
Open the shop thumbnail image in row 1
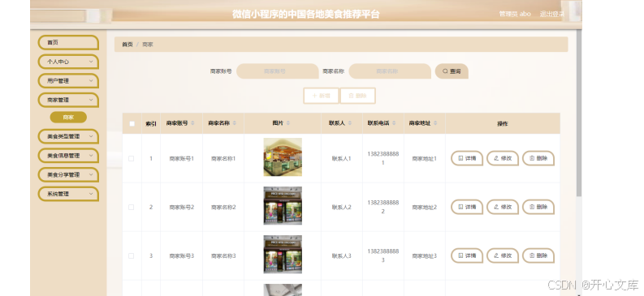tap(283, 157)
